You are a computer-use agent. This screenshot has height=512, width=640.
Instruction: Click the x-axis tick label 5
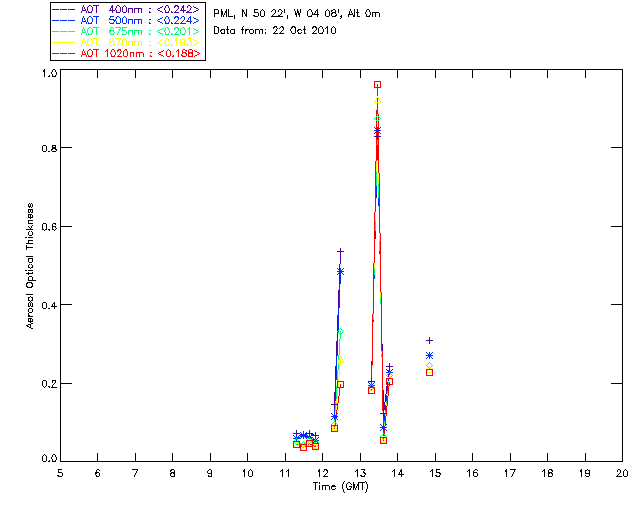click(x=60, y=473)
